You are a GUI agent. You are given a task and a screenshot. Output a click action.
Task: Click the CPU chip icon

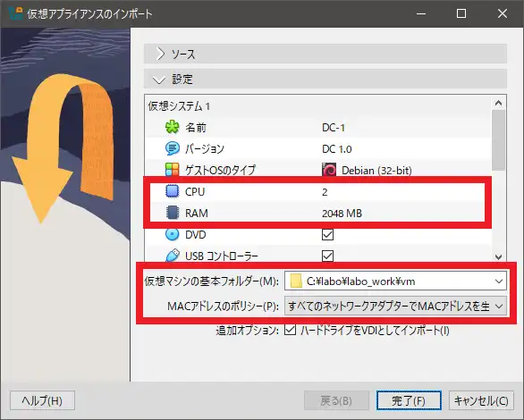tap(172, 191)
